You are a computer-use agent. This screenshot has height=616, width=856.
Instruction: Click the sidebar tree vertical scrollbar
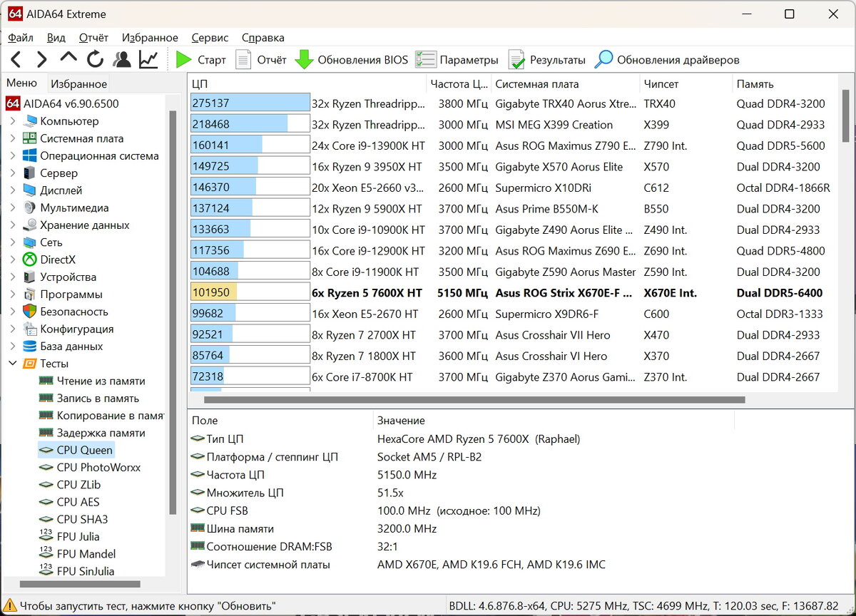point(172,312)
